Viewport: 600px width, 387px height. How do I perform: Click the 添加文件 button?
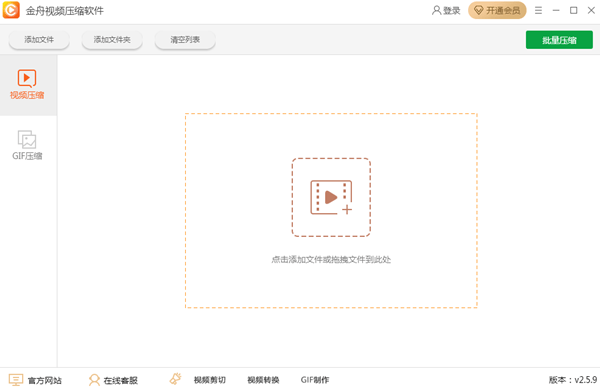39,40
